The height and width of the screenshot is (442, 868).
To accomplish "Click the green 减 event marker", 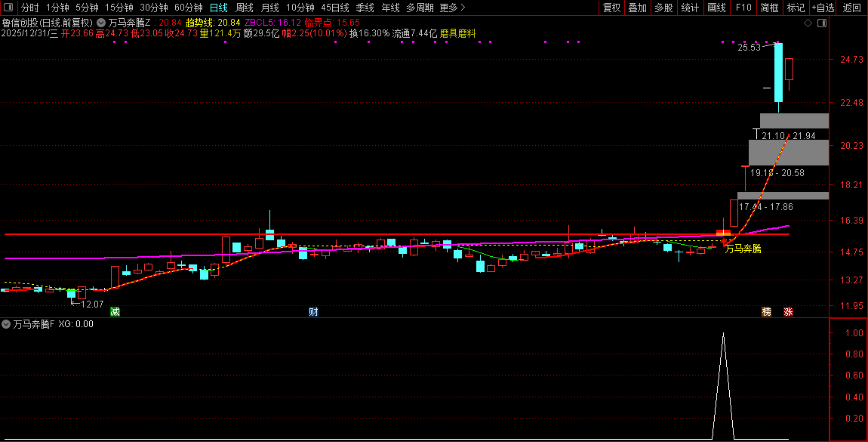I will click(x=115, y=311).
